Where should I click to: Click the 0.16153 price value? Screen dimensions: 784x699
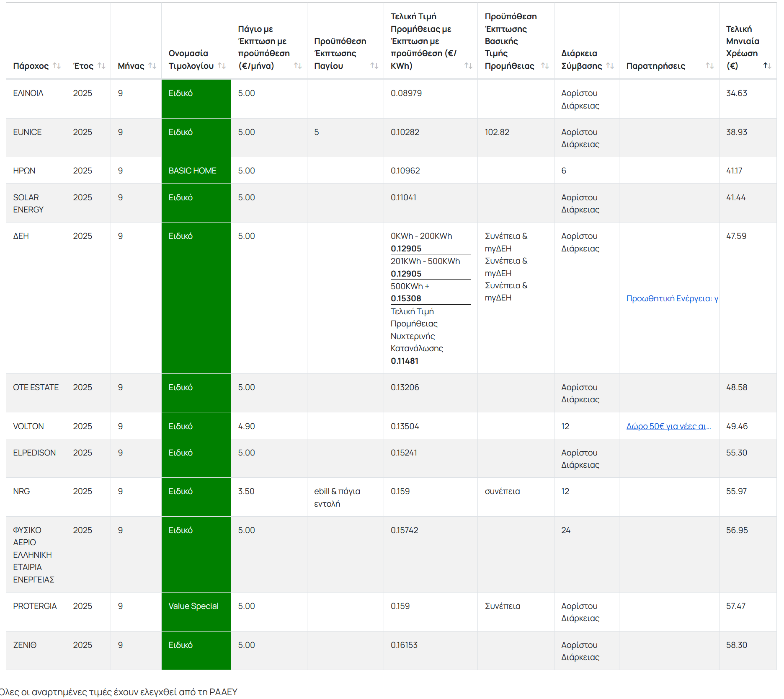point(404,645)
